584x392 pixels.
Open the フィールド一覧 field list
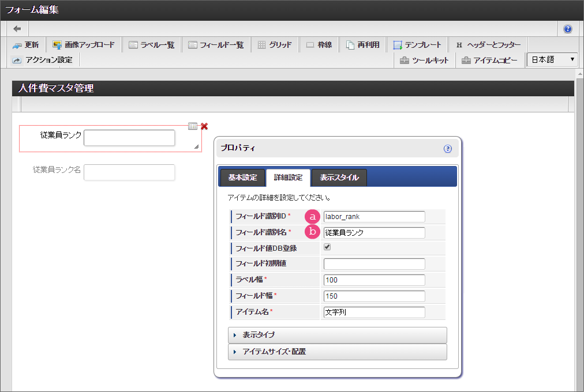(x=216, y=45)
